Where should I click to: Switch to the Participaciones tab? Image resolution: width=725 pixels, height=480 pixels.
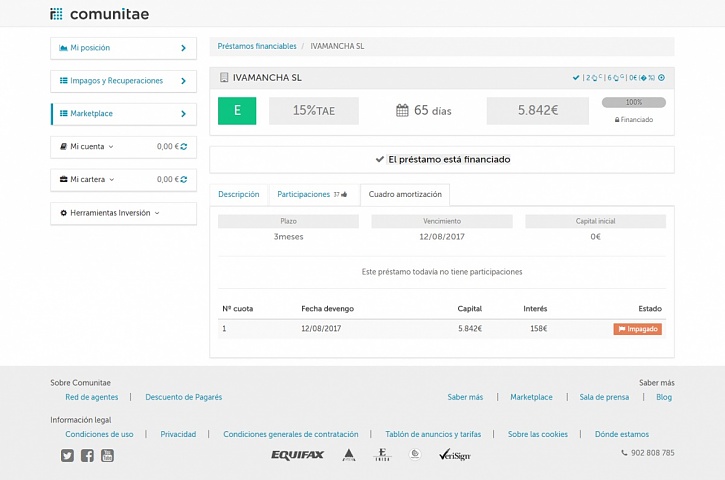[311, 194]
